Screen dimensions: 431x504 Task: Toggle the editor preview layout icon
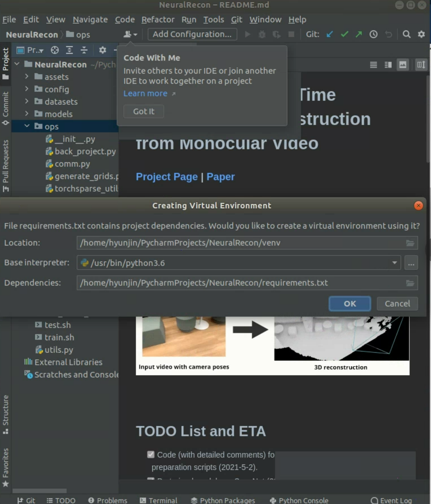pyautogui.click(x=421, y=65)
